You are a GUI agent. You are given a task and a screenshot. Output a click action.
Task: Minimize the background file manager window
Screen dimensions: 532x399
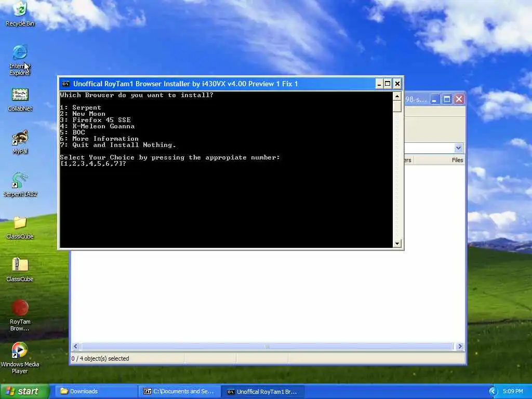(x=435, y=99)
